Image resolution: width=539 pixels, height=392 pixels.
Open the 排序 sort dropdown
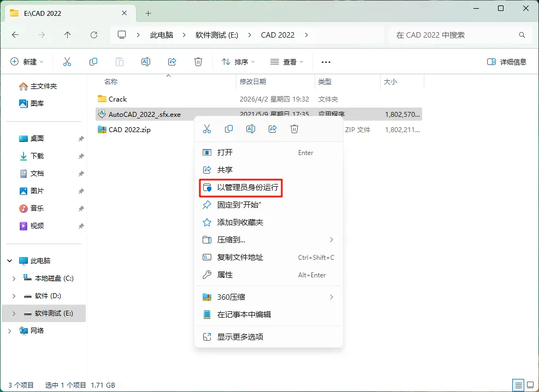(238, 62)
